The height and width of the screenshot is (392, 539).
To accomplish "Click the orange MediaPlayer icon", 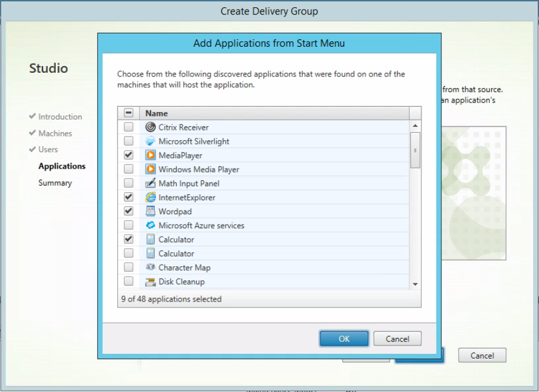I will click(x=150, y=155).
